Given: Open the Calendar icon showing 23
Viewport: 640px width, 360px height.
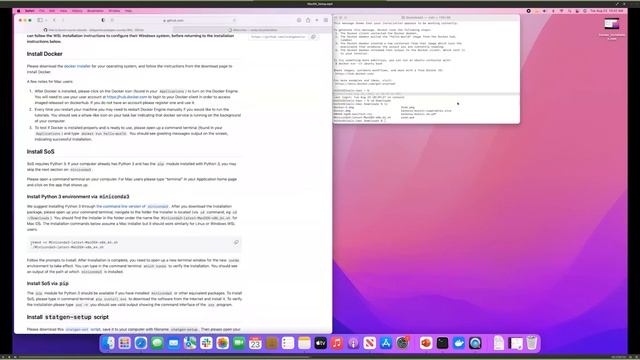Looking at the screenshot, I should click(x=255, y=343).
